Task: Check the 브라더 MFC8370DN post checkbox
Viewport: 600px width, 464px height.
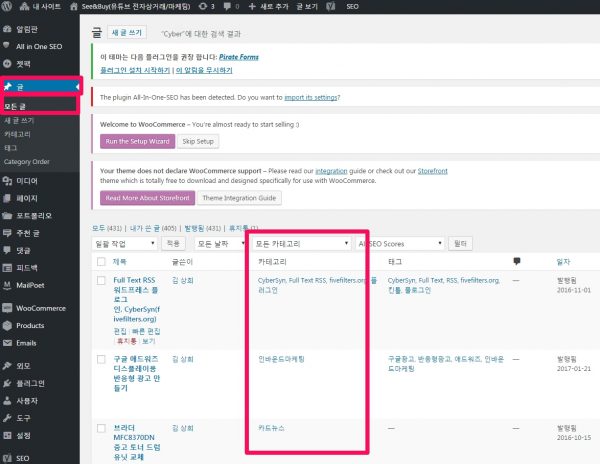Action: pyautogui.click(x=101, y=428)
